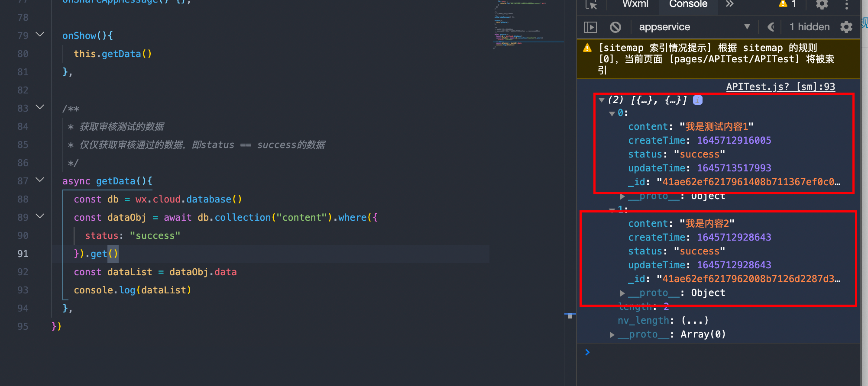The width and height of the screenshot is (868, 386).
Task: Collapse array item 0
Action: pyautogui.click(x=612, y=113)
